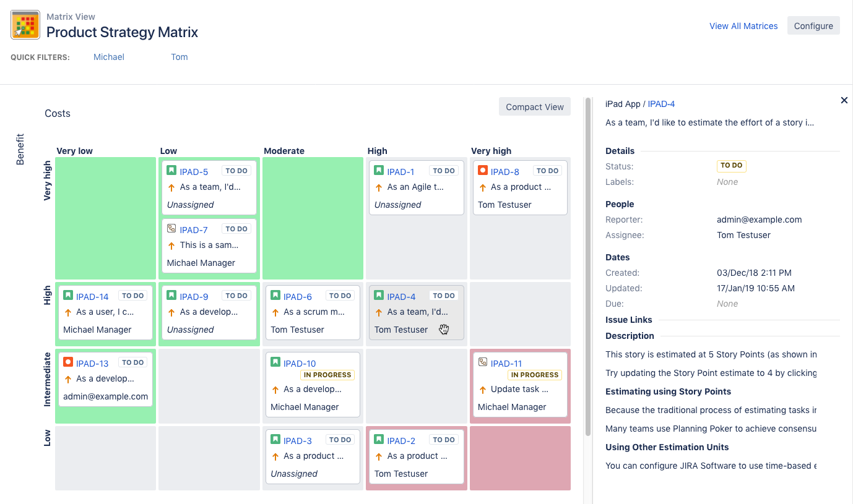Click the TO DO status badge in Details
The height and width of the screenshot is (504, 853).
[x=731, y=166]
